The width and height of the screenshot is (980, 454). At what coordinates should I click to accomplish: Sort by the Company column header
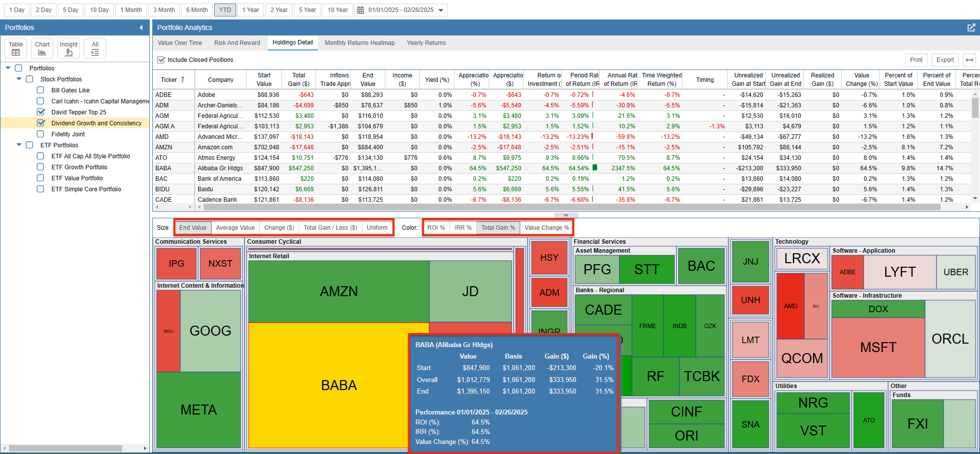(x=221, y=80)
